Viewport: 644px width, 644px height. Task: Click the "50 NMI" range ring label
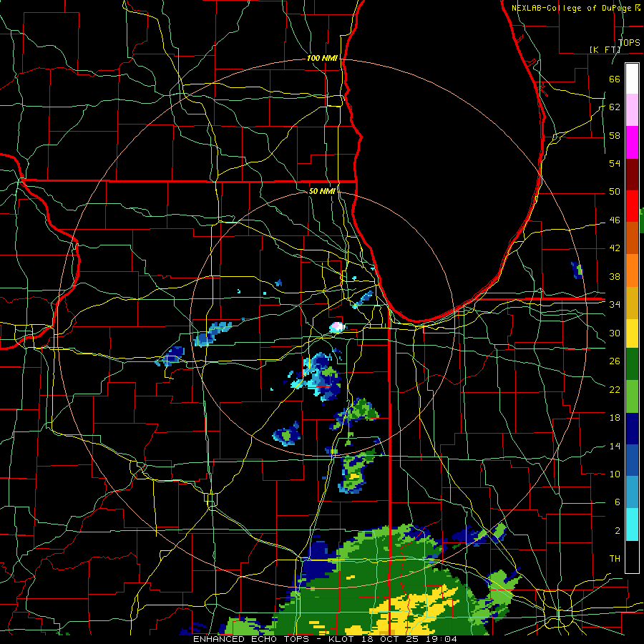coord(322,191)
